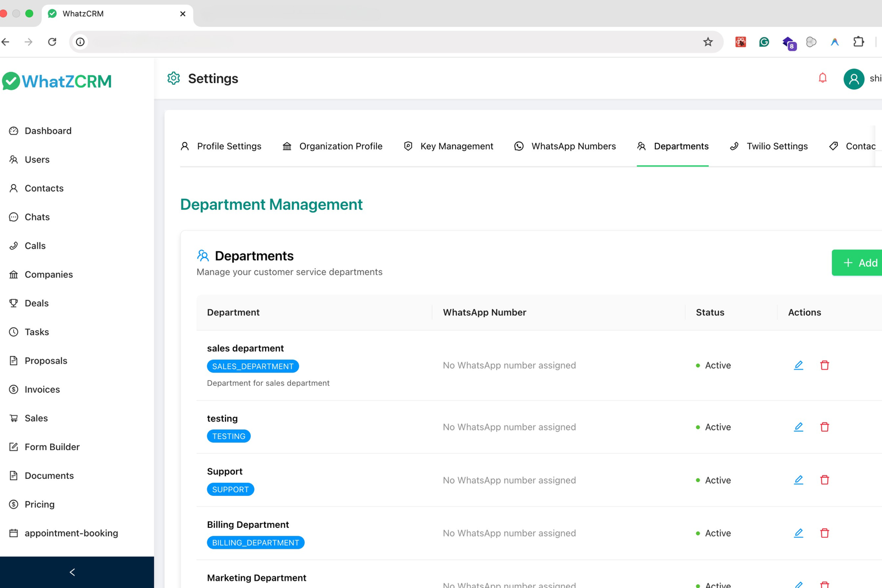Delete the testing department
The image size is (882, 588).
(x=825, y=427)
